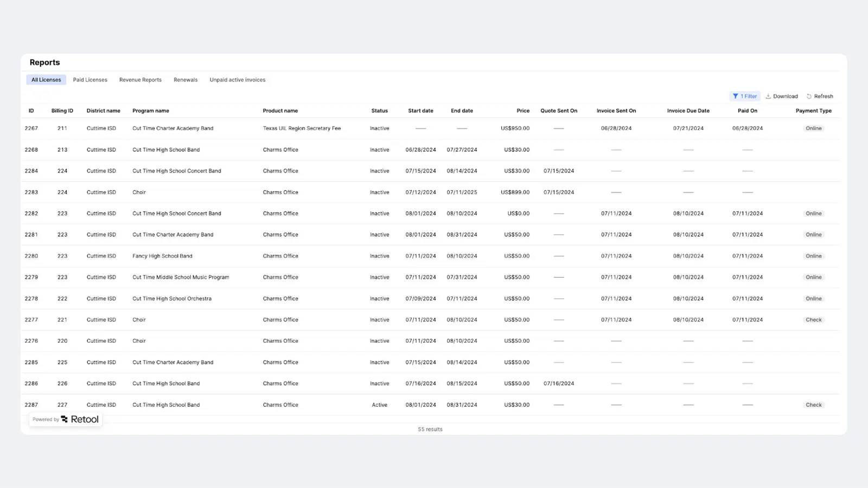Click Online payment tag in row 2267
This screenshot has height=488, width=868.
coord(814,129)
